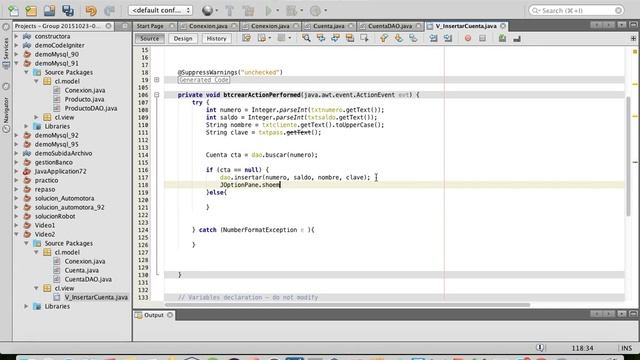Click the Build Project hammer icon
Viewport: 640px width, 360px height.
tap(229, 11)
